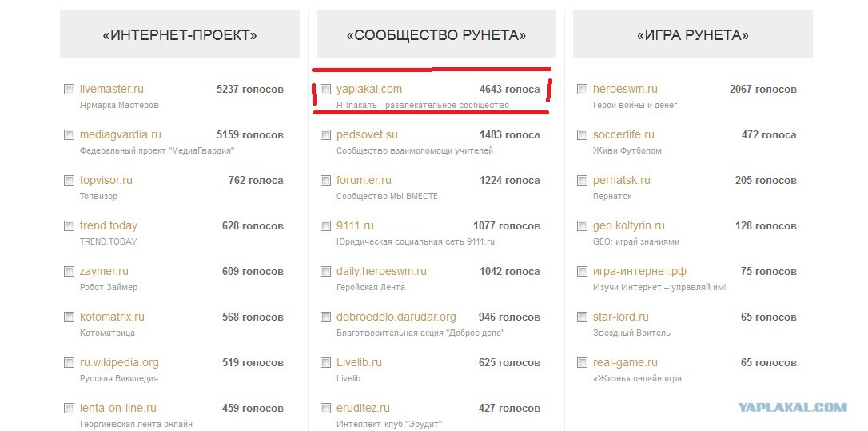Screen dimensions: 868x431
Task: Mark the pedsovet.su checkbox
Action: (x=325, y=134)
